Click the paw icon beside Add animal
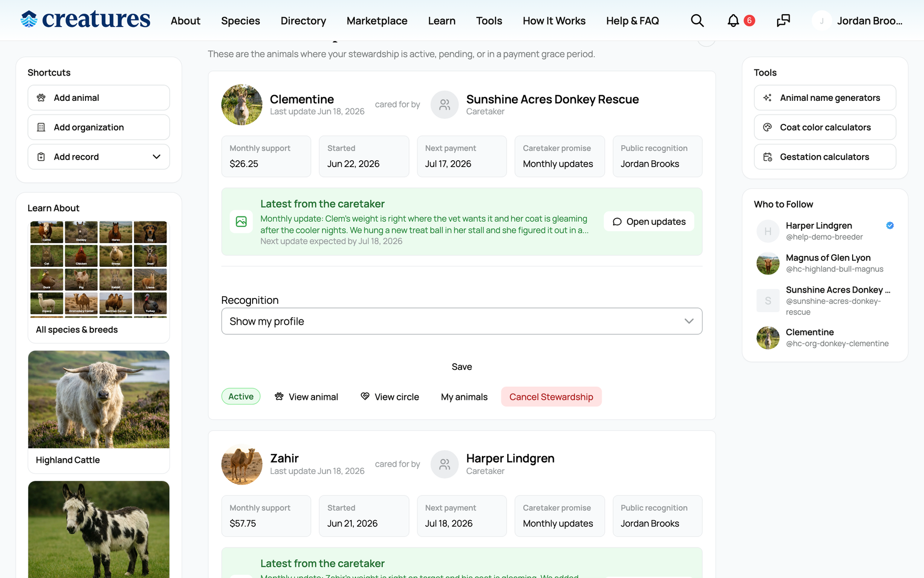This screenshot has width=924, height=578. point(41,98)
